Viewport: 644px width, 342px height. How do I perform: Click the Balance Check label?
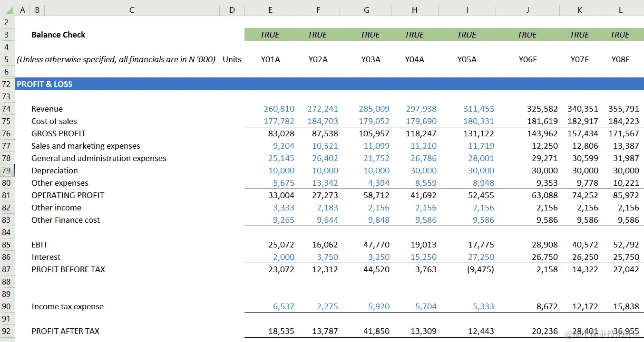tap(59, 35)
